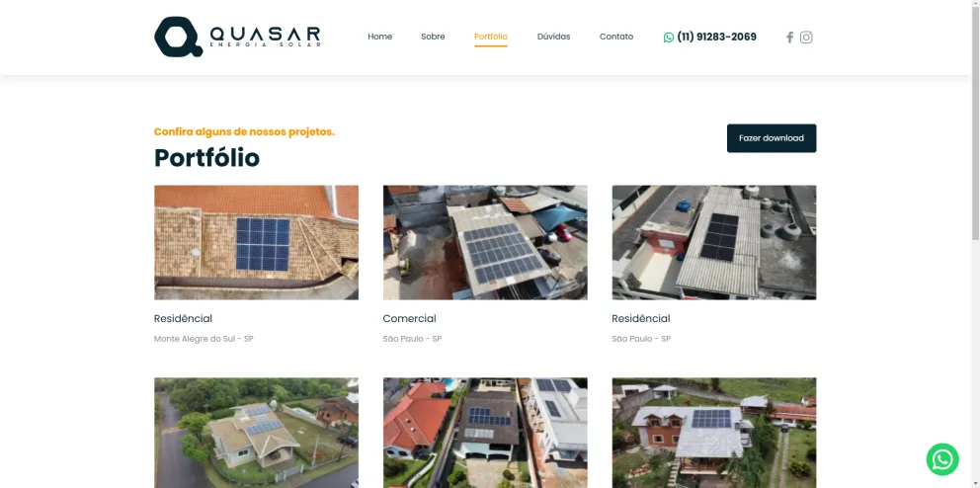Open the Sobre page
The height and width of the screenshot is (488, 980).
click(x=433, y=37)
